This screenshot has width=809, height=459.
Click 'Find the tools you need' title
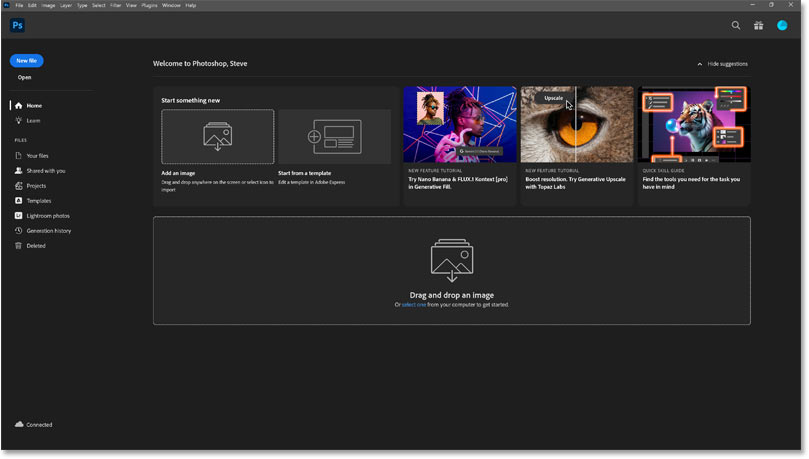[x=691, y=183]
